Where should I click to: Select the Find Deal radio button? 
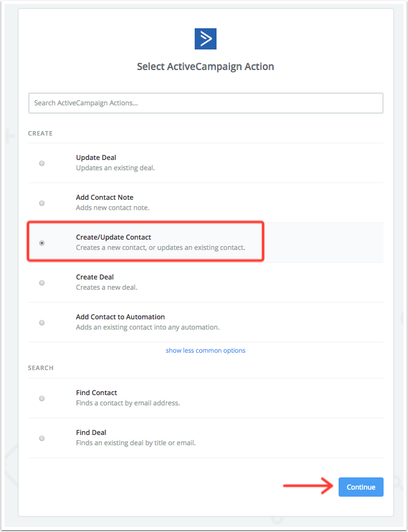pos(42,438)
